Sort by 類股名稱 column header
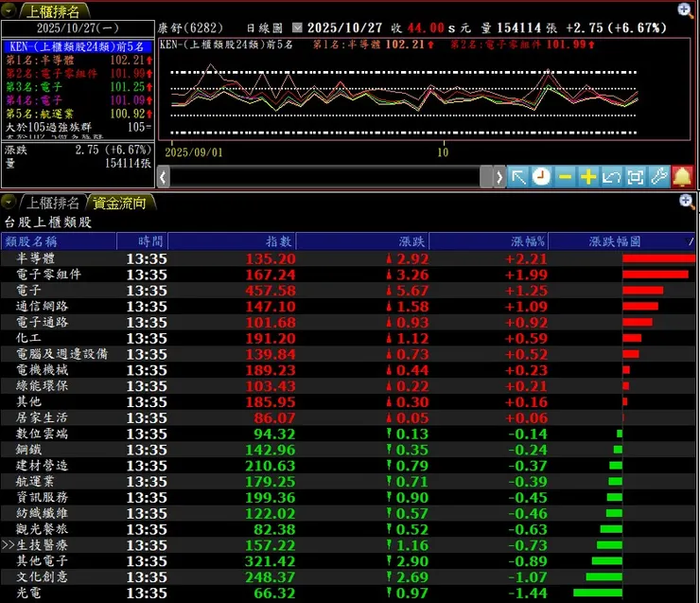 (x=59, y=241)
